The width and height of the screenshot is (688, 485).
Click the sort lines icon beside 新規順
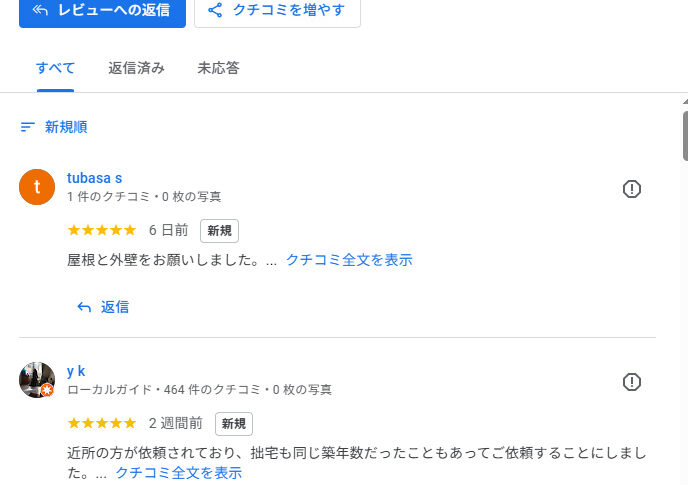pyautogui.click(x=27, y=127)
